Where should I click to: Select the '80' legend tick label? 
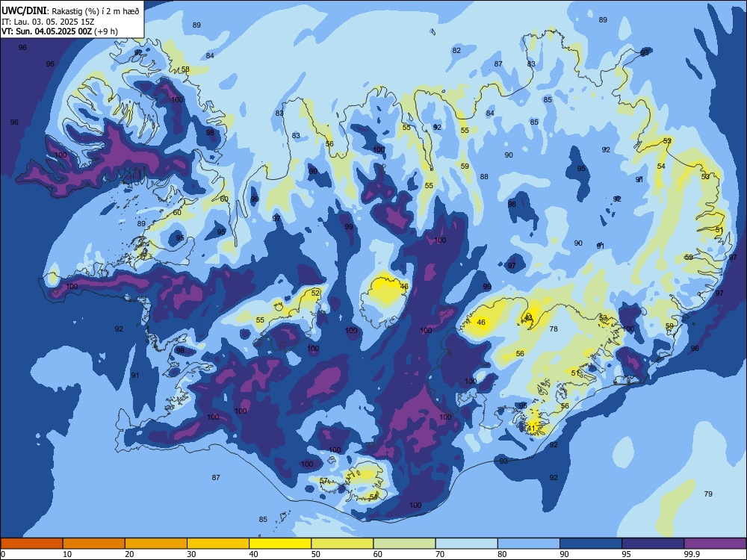point(502,554)
